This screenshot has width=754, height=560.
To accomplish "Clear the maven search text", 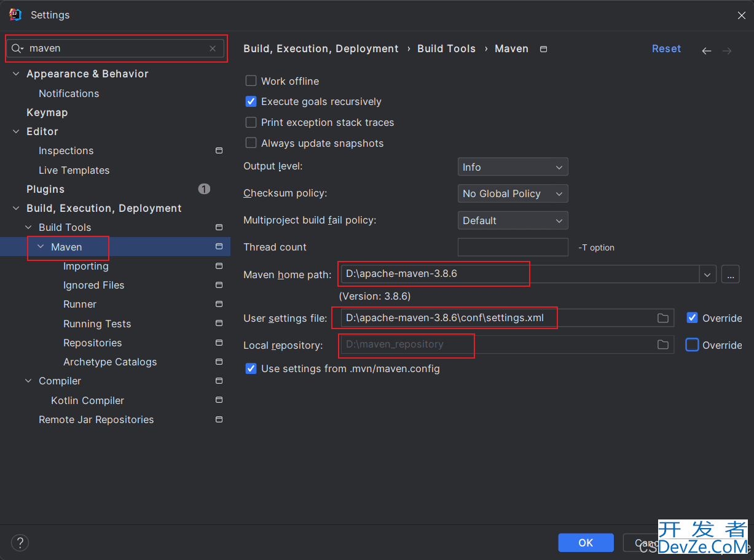I will click(213, 49).
